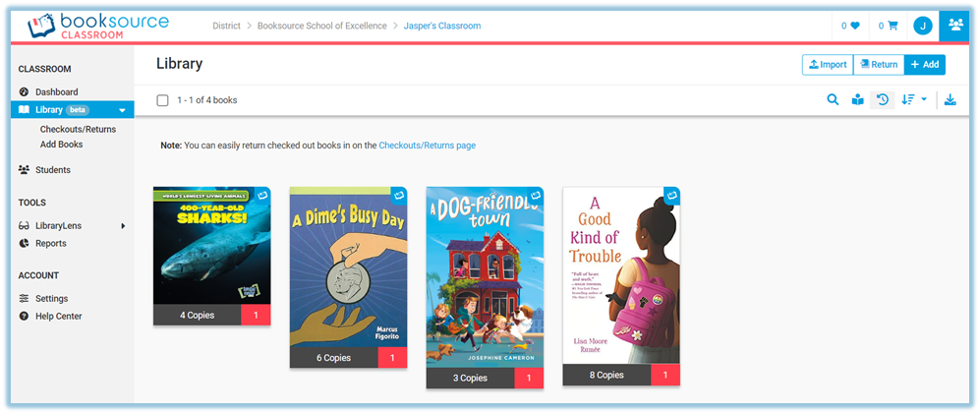Click the Settings sliders icon
The width and height of the screenshot is (980, 414).
point(25,298)
